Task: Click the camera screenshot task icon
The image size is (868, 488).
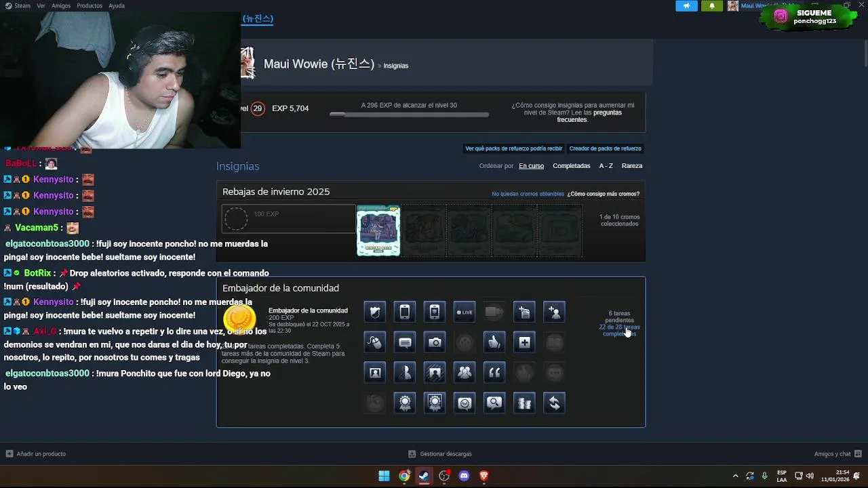Action: [x=435, y=342]
